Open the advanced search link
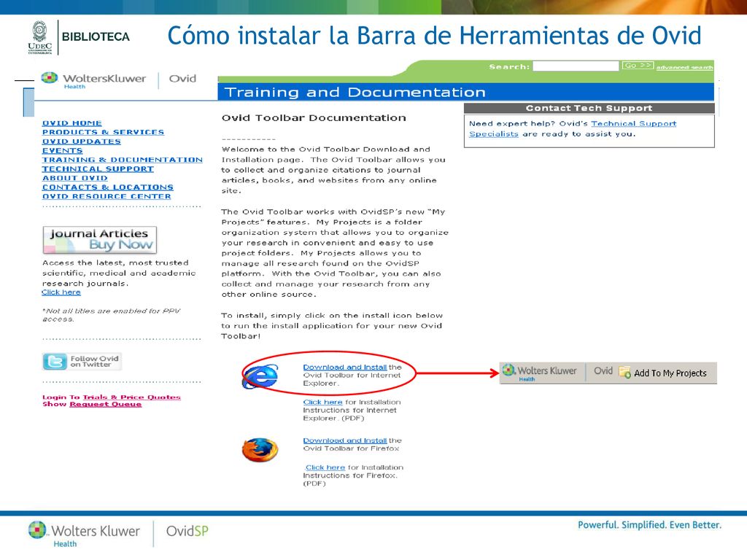The image size is (747, 560). point(684,68)
